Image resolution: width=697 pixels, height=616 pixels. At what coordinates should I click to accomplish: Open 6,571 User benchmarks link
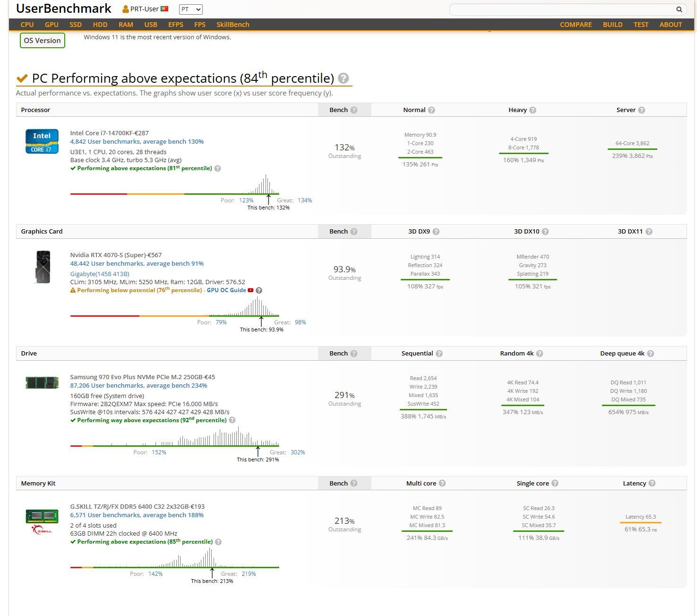137,515
